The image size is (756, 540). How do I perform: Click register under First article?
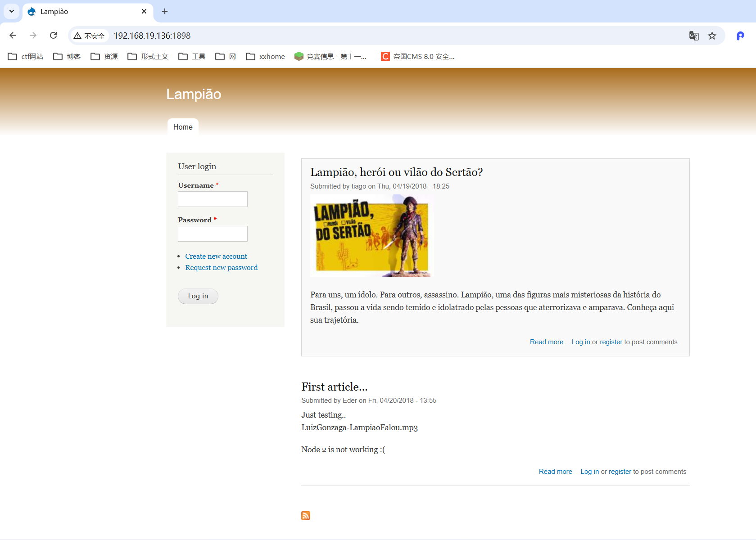click(620, 472)
